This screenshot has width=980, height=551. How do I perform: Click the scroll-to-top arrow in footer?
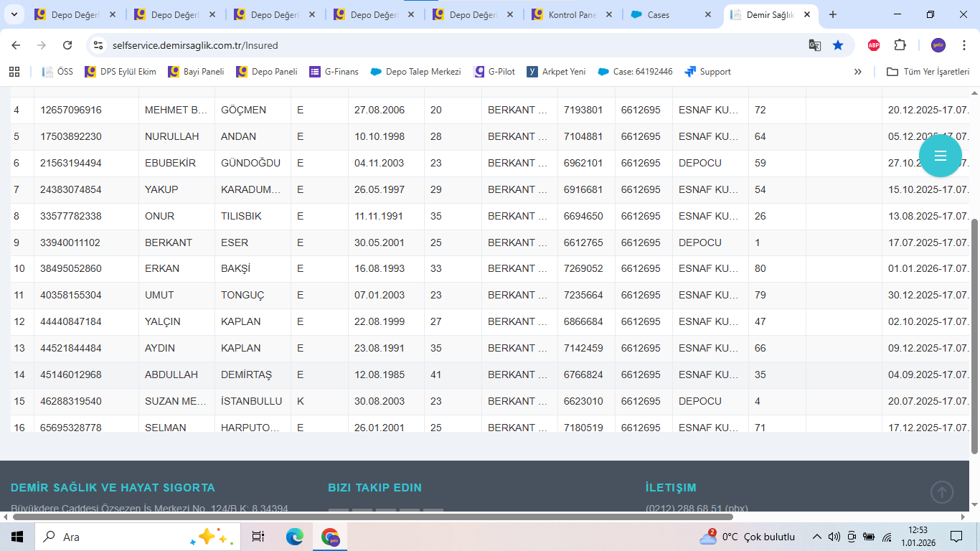coord(942,492)
